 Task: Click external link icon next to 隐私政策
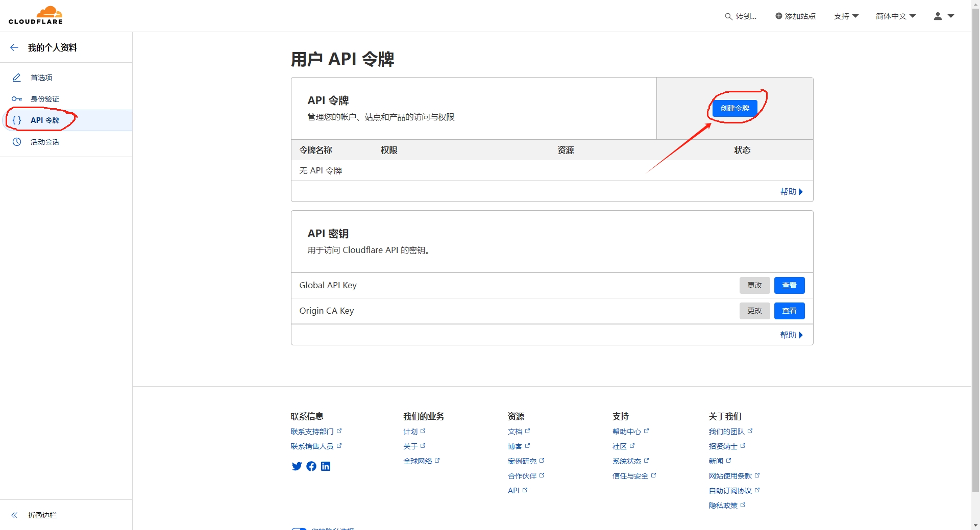pos(743,505)
